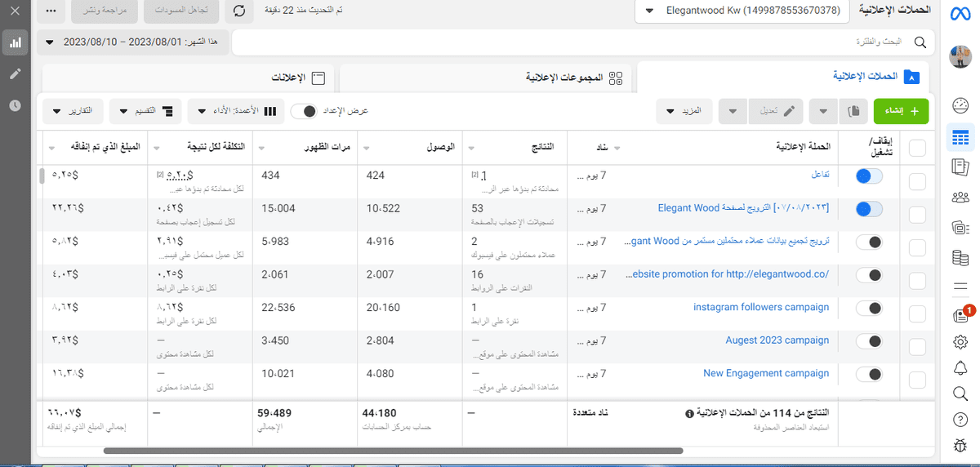Open the sidebar icon with red badge 1
This screenshot has height=467, width=980.
961,314
